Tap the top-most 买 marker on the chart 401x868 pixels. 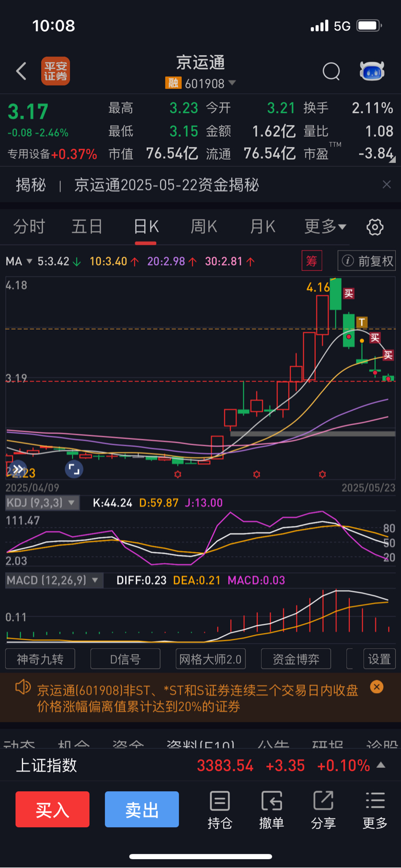tap(349, 293)
